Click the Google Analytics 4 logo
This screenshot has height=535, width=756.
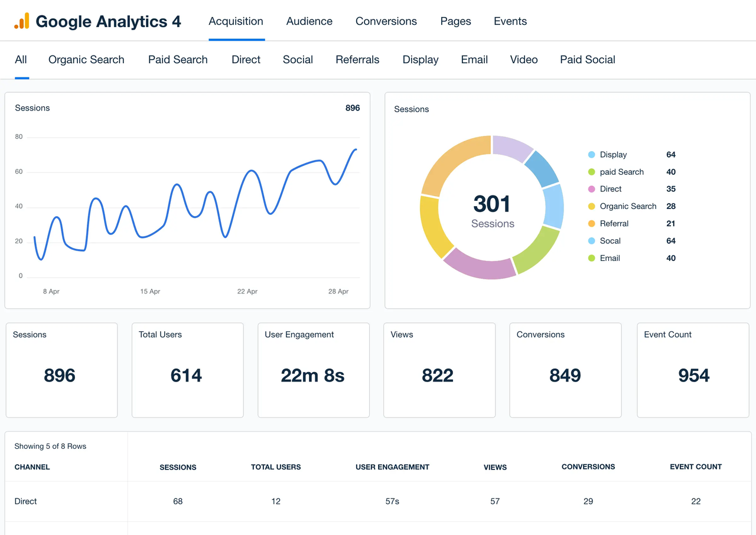point(96,21)
